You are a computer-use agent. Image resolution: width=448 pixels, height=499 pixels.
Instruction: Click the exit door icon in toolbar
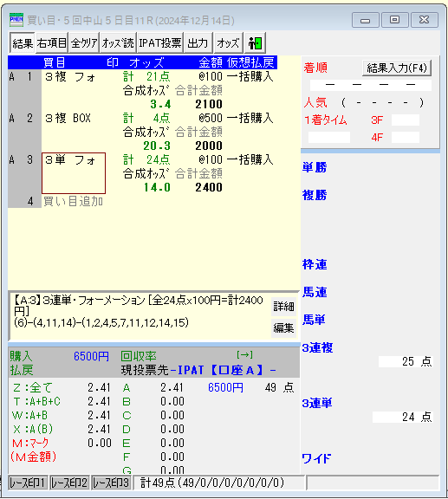(255, 43)
